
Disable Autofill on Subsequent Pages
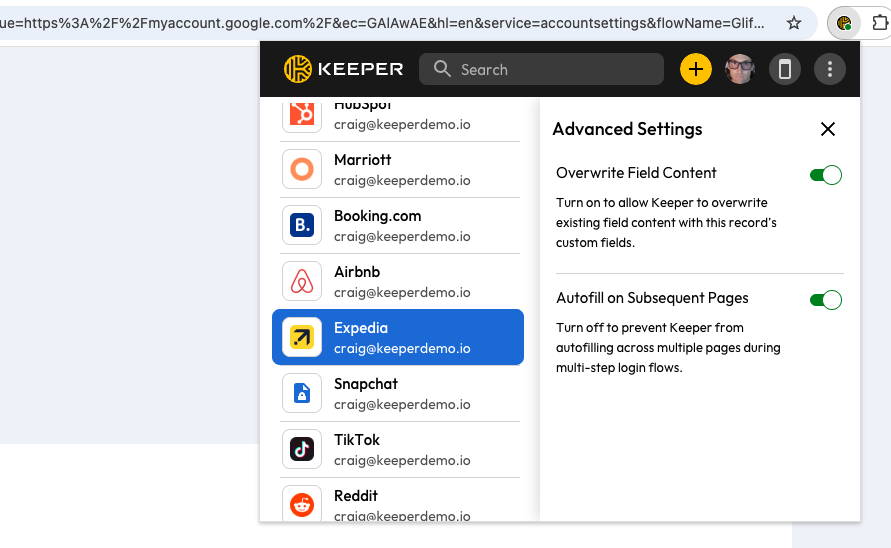click(x=825, y=300)
